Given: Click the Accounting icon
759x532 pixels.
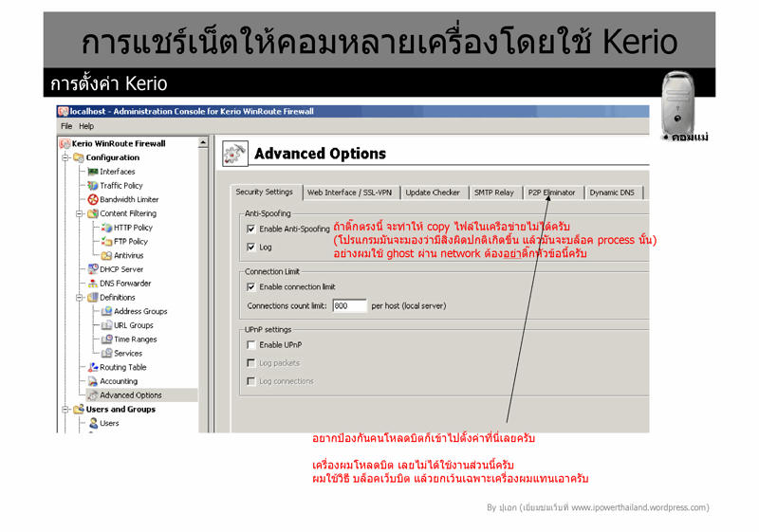Looking at the screenshot, I should click(x=93, y=381).
